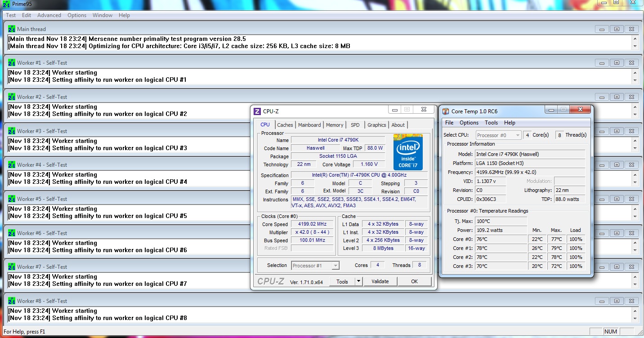Open the Options menu in Core Temp
The image size is (644, 338).
click(469, 123)
